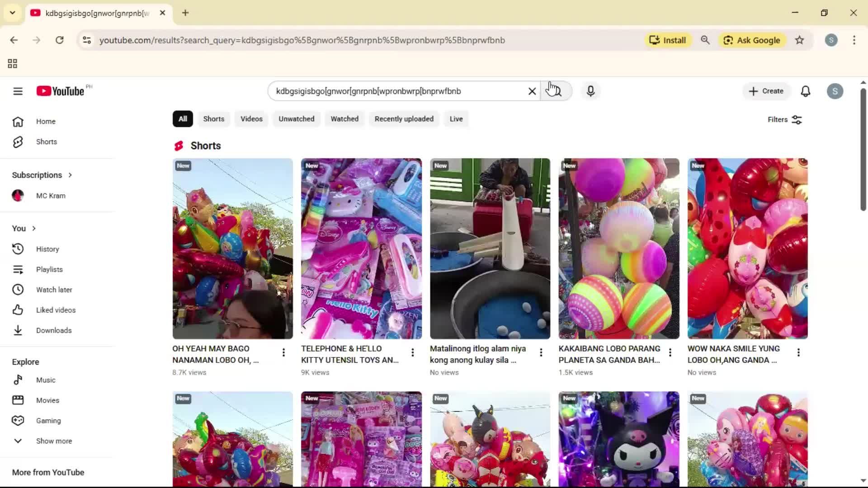Screen dimensions: 868x488
Task: Open the hamburger navigation menu
Action: 18,91
